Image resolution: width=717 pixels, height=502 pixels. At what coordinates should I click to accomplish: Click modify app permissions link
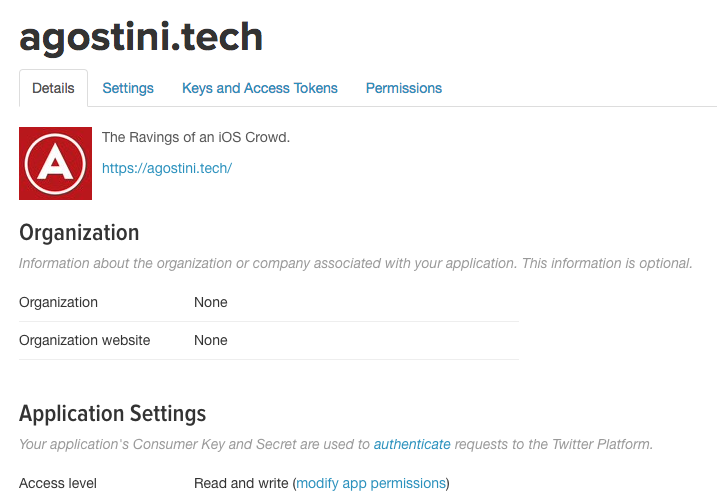click(371, 483)
